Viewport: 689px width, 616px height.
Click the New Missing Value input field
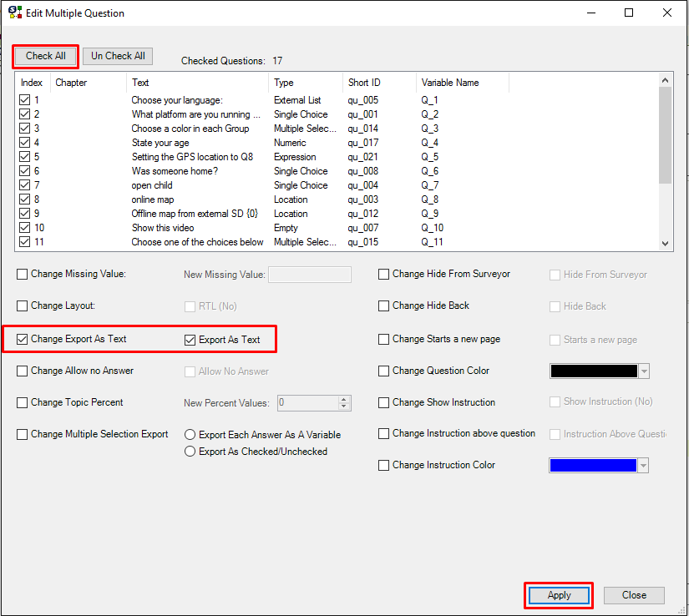(x=310, y=275)
